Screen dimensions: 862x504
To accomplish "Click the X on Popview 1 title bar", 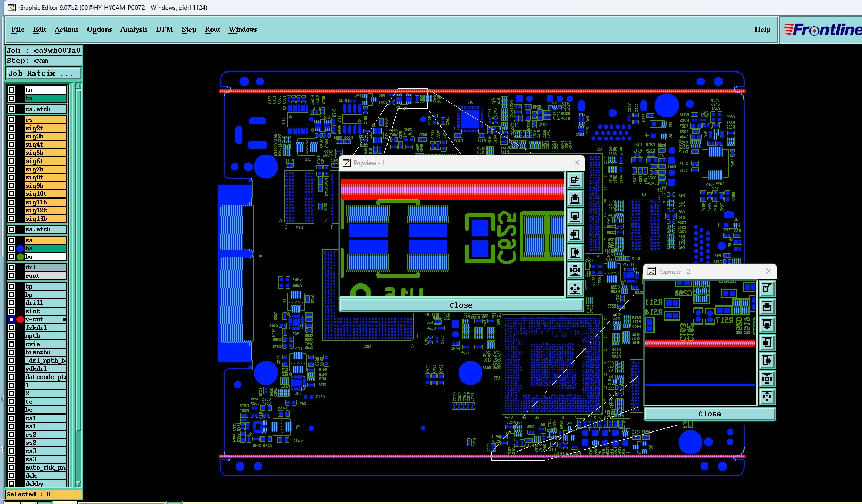I will click(577, 163).
